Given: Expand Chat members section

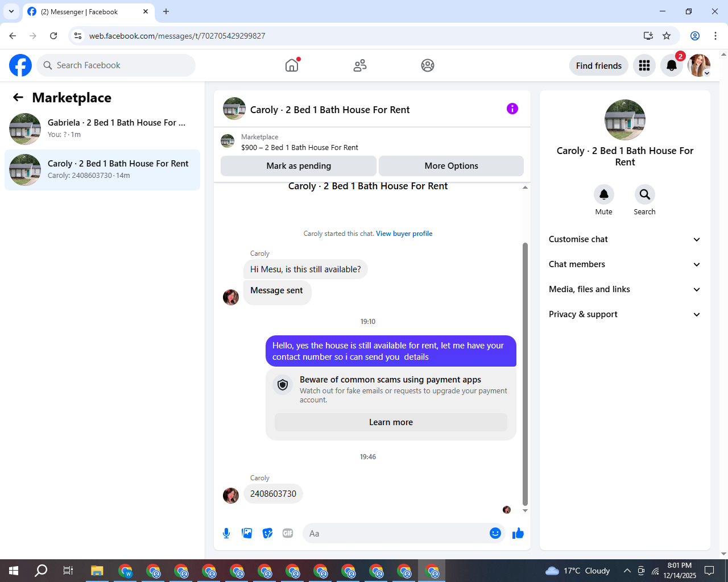Looking at the screenshot, I should tap(624, 264).
